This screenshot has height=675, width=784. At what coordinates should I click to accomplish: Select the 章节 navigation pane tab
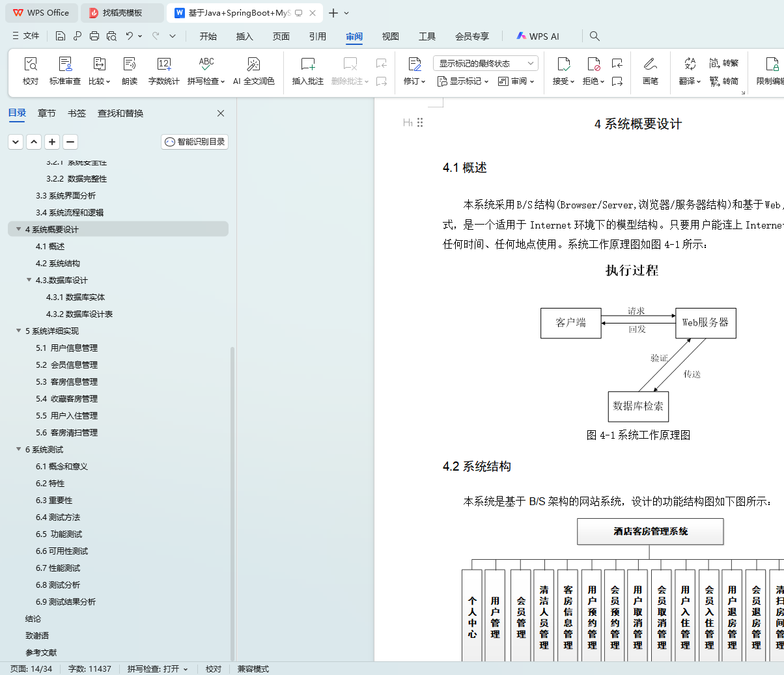47,113
